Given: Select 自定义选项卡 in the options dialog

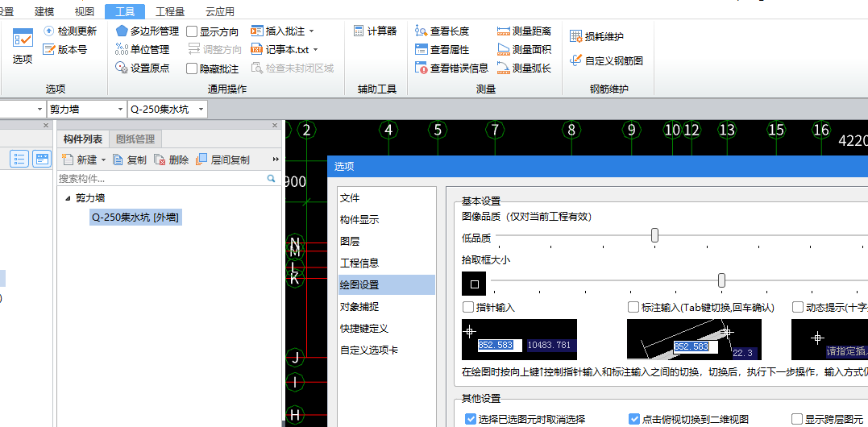Looking at the screenshot, I should click(386, 350).
